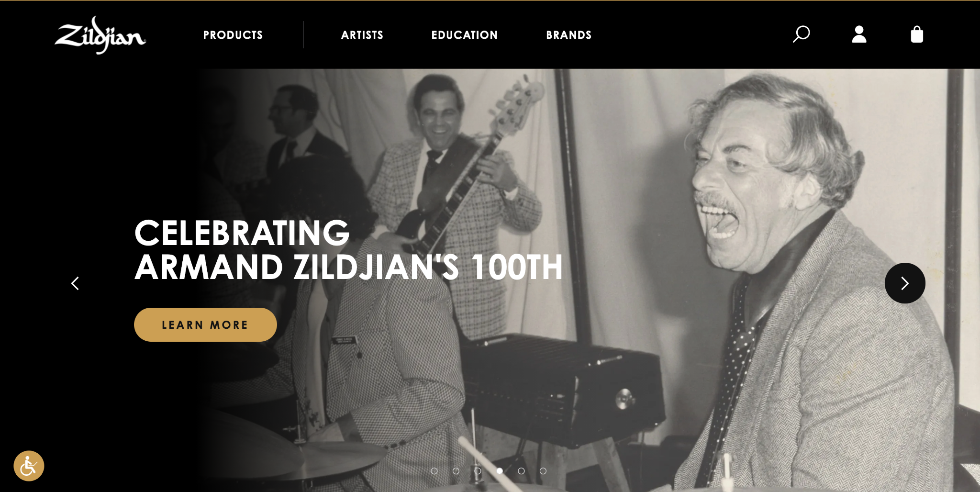This screenshot has width=980, height=492.
Task: Select the second carousel dot
Action: tap(456, 471)
